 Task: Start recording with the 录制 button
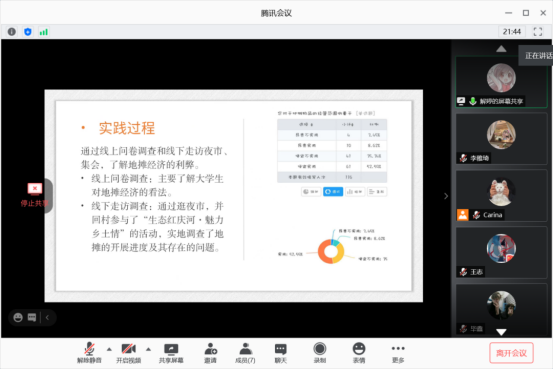pos(320,353)
